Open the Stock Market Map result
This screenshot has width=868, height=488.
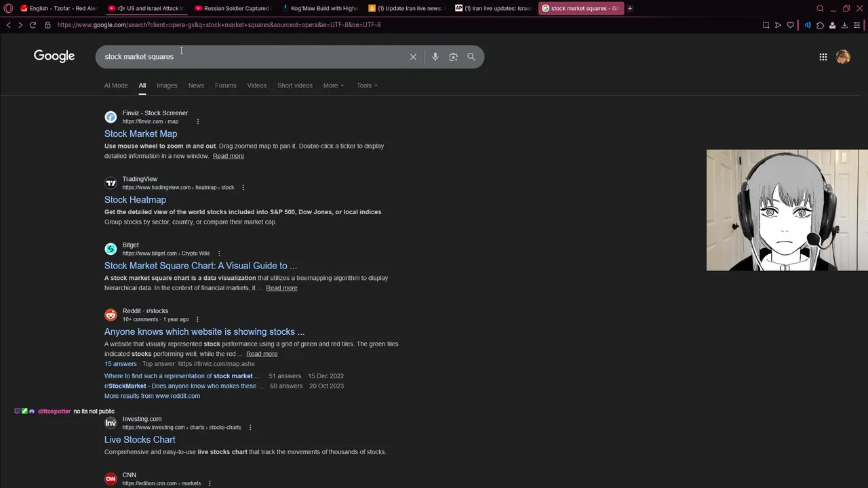click(x=140, y=134)
